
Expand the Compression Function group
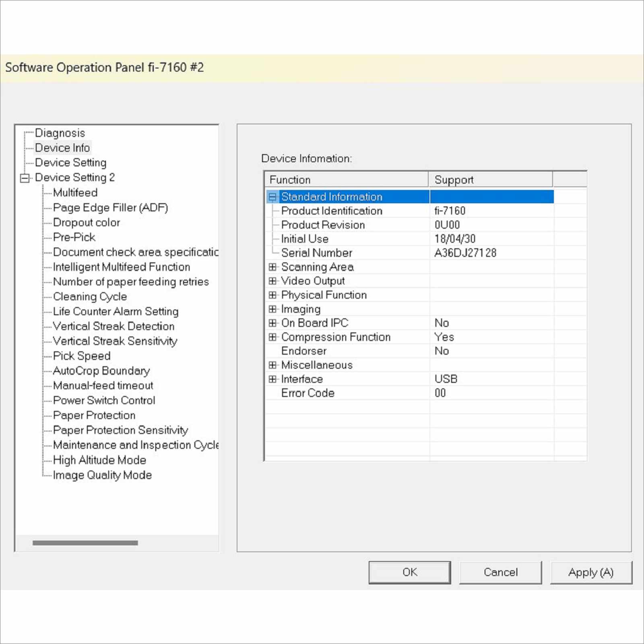coord(272,337)
